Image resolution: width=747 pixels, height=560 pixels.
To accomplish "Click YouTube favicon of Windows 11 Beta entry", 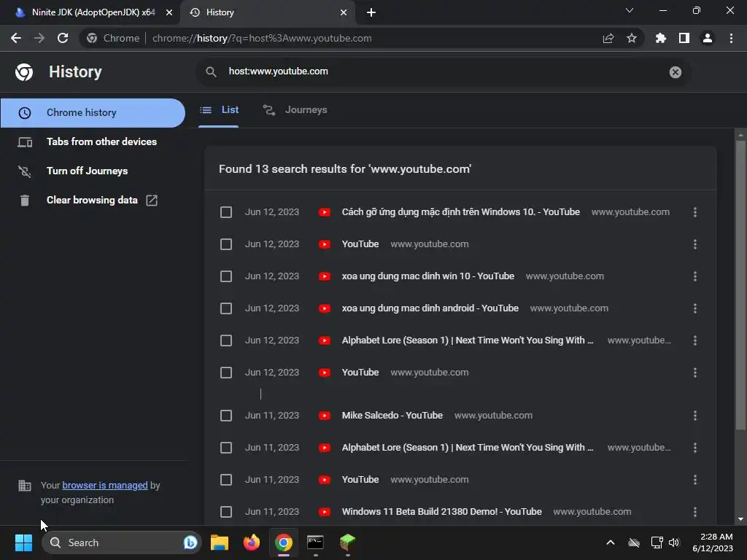I will pos(325,512).
